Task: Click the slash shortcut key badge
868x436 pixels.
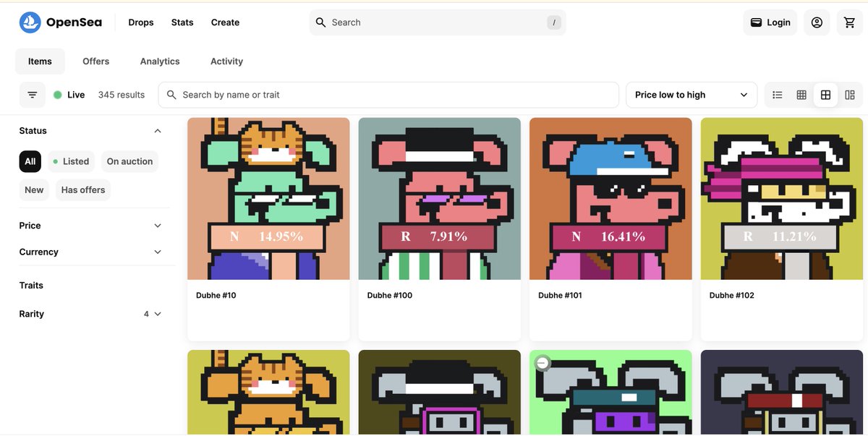Action: point(554,22)
